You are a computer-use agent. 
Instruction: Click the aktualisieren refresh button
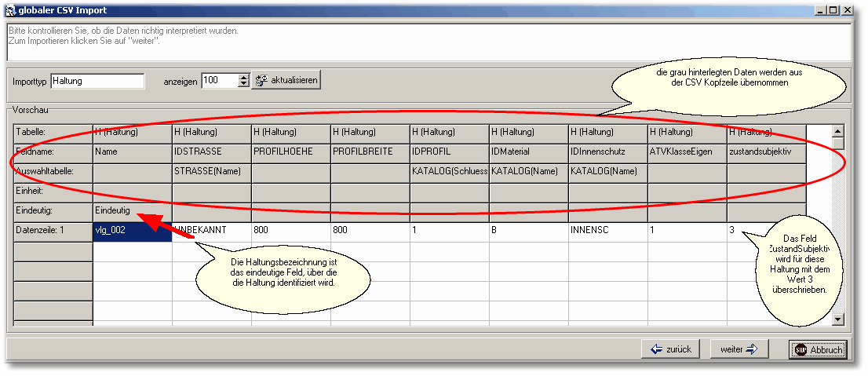(287, 80)
